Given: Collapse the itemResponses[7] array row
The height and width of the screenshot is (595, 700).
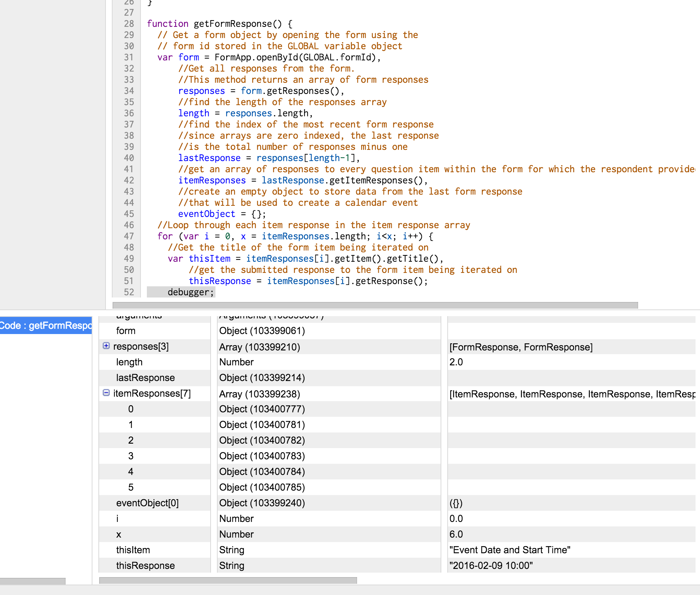Looking at the screenshot, I should tap(106, 393).
